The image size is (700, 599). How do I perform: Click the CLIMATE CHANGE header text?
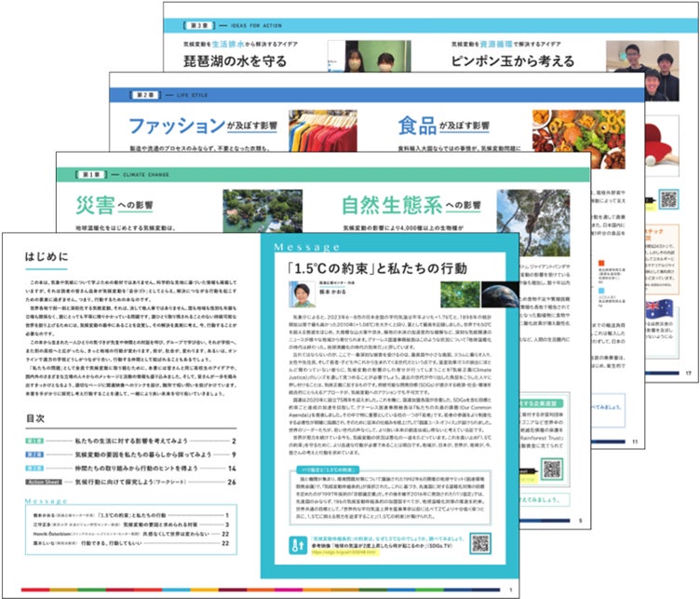pyautogui.click(x=146, y=174)
